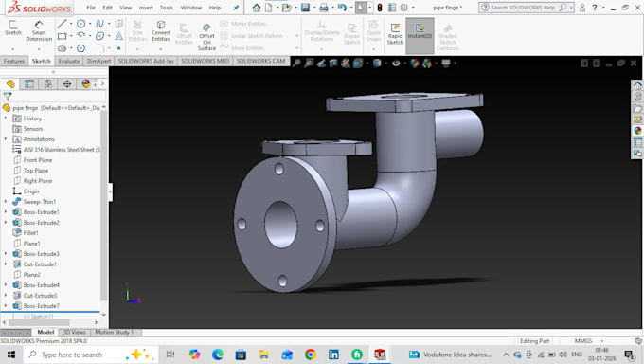Select the Circle sketch tool
This screenshot has width=644, height=364.
80,24
